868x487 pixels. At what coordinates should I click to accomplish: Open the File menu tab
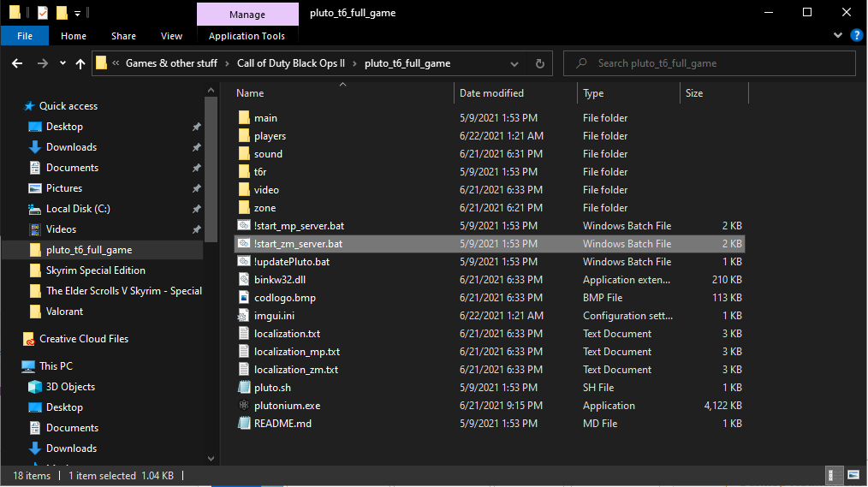pos(24,36)
